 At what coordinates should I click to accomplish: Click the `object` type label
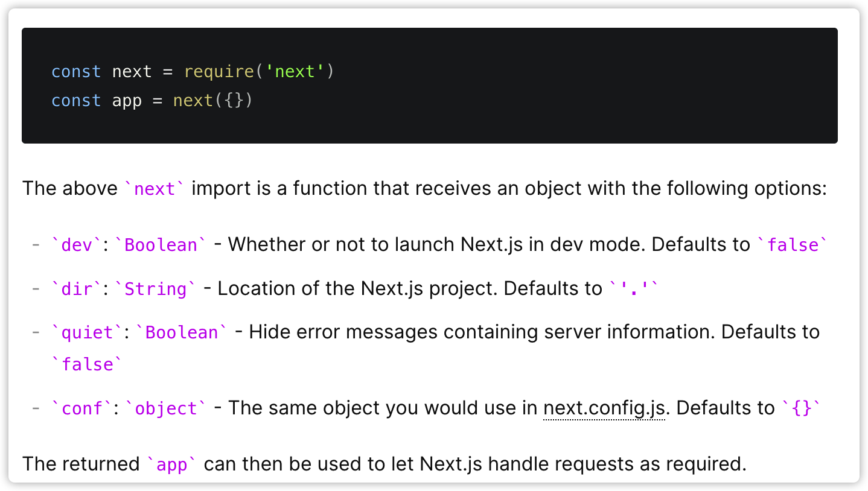(x=165, y=408)
